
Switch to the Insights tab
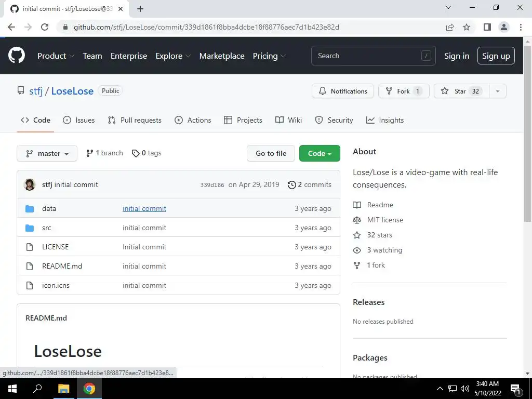[385, 120]
